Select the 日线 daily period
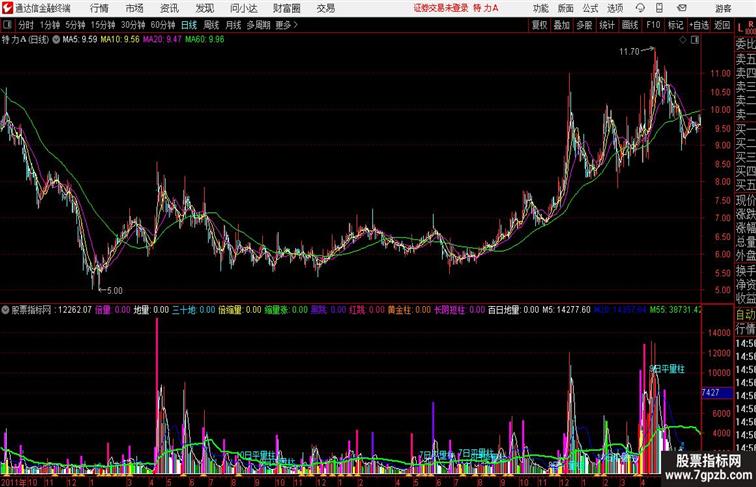 189,25
